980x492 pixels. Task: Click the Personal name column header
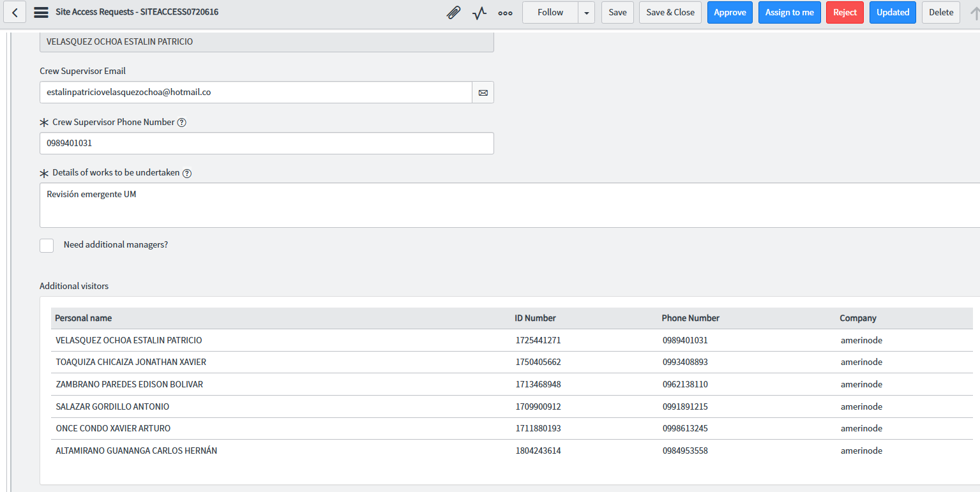[83, 318]
